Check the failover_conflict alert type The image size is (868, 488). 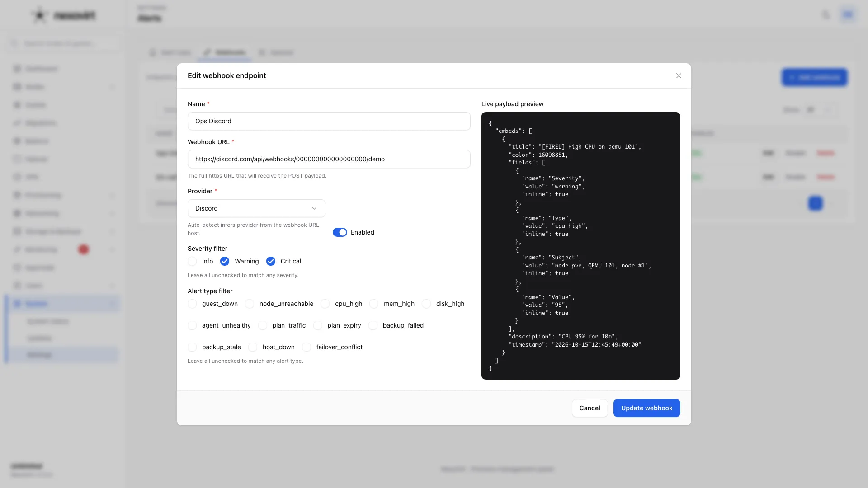pyautogui.click(x=307, y=347)
